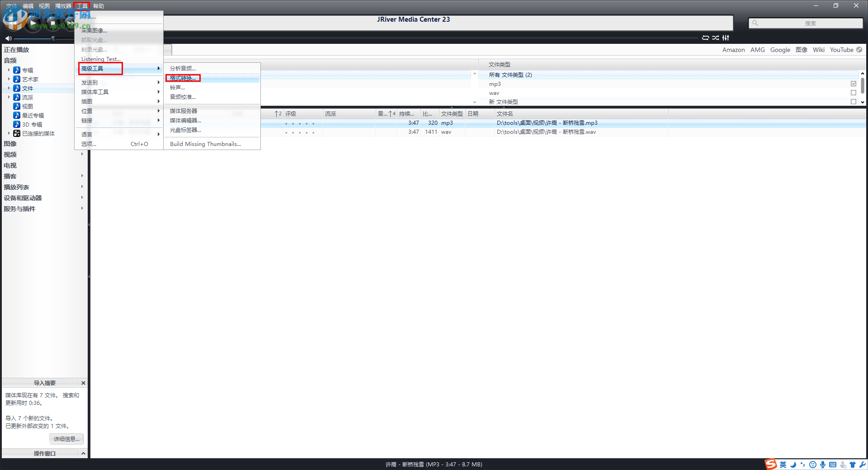The width and height of the screenshot is (868, 470).
Task: Click the Sogou input method S icon
Action: [x=771, y=464]
